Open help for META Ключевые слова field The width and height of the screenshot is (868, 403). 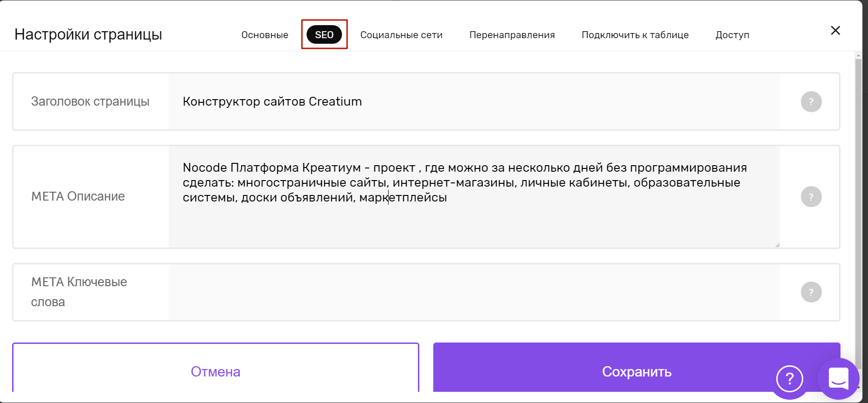tap(811, 292)
